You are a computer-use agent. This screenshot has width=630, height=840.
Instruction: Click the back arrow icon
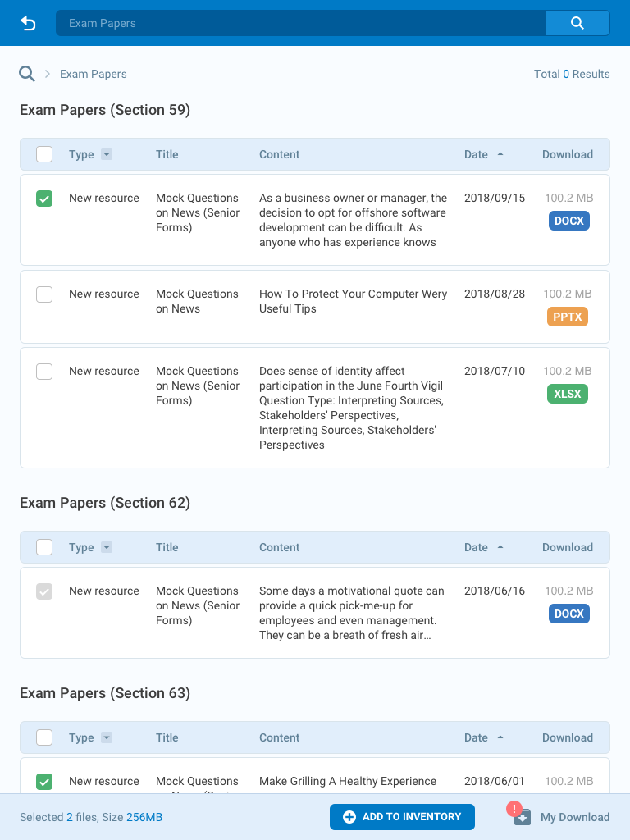[x=29, y=23]
